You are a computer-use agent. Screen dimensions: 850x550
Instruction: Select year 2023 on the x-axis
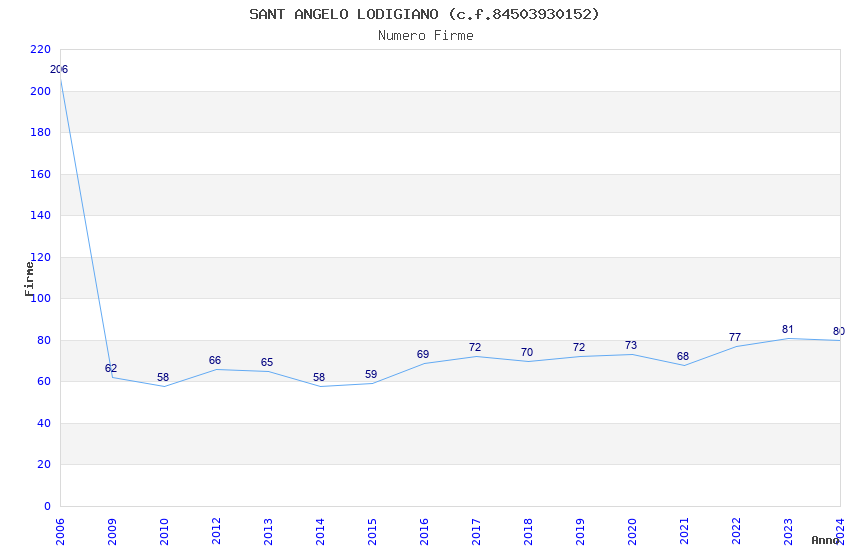[x=789, y=531]
